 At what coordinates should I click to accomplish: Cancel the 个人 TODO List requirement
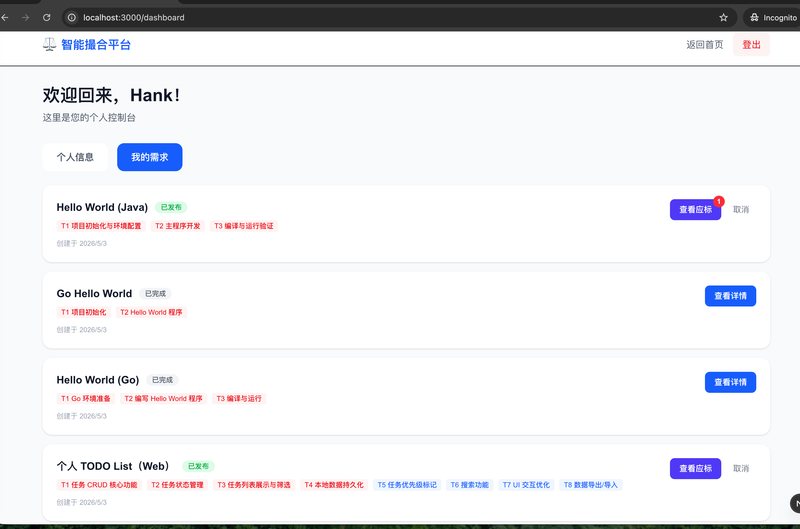(741, 468)
